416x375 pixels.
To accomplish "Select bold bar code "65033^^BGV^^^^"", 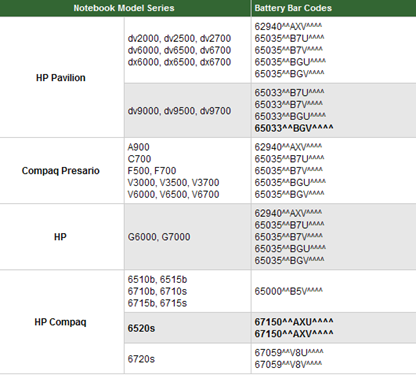I will coord(294,128).
